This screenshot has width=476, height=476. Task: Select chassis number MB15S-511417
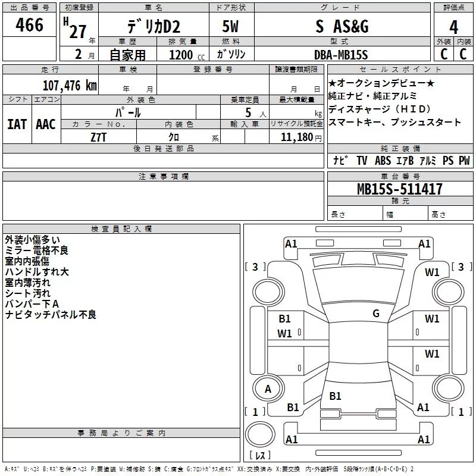coord(399,189)
